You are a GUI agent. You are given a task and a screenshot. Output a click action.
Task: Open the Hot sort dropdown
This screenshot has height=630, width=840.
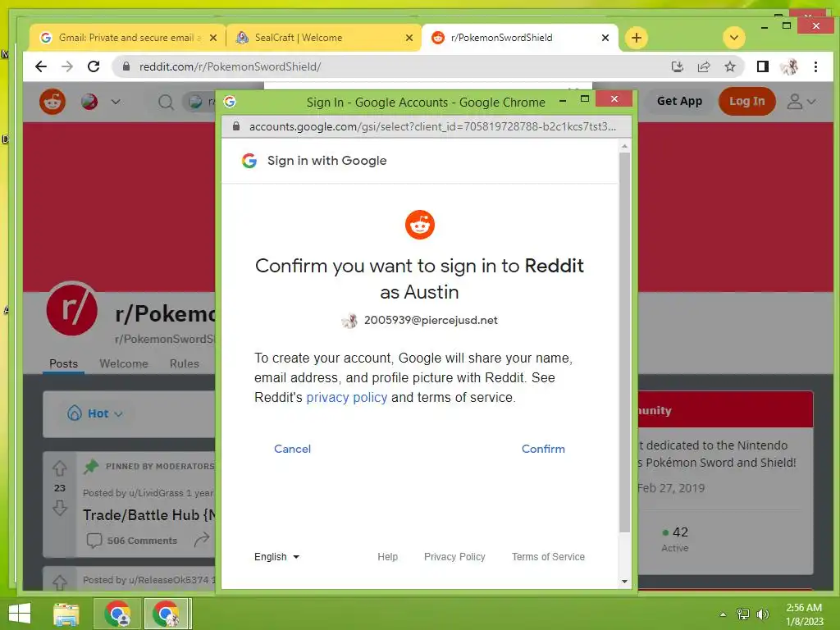(x=95, y=413)
